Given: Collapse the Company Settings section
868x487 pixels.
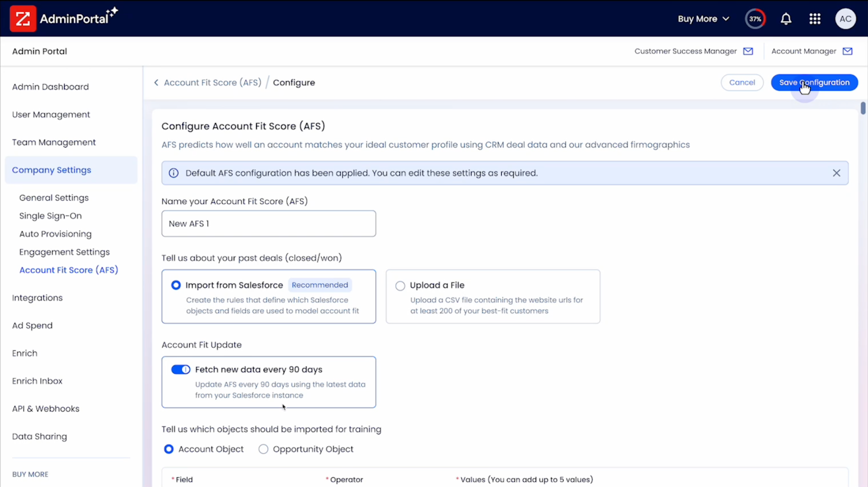Looking at the screenshot, I should 52,170.
